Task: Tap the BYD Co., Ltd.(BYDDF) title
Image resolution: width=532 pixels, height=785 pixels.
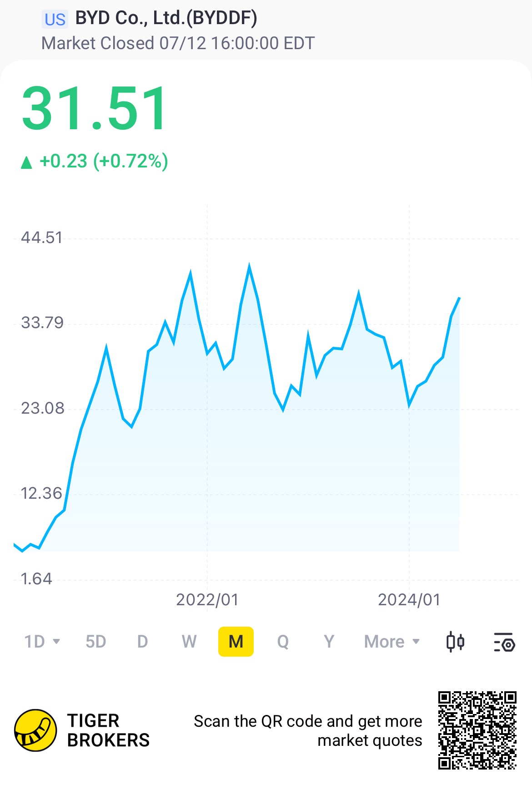Action: (166, 18)
